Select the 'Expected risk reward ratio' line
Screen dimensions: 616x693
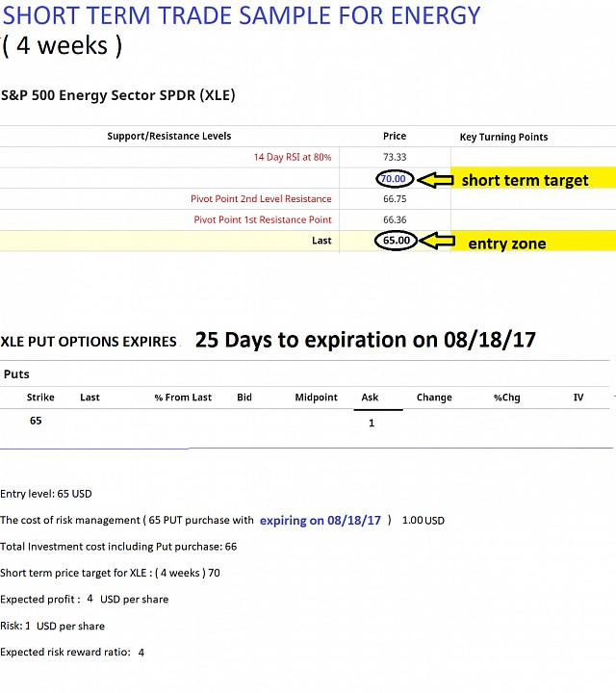pos(72,653)
